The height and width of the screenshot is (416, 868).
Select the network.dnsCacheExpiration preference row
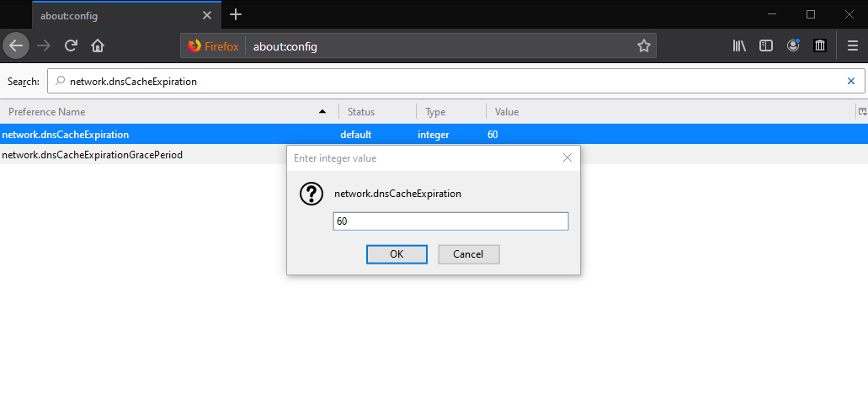434,135
